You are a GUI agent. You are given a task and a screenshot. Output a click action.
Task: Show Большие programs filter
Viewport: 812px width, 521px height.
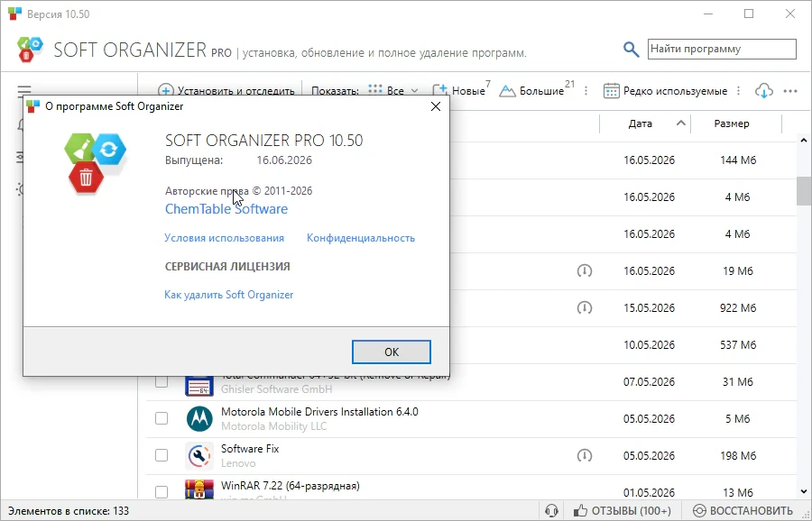[x=535, y=90]
